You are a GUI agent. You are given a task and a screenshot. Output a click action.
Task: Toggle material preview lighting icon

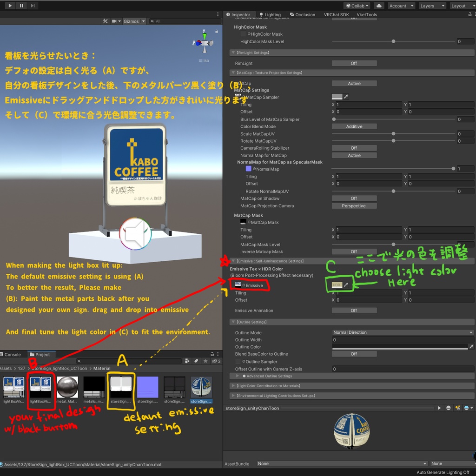click(457, 408)
